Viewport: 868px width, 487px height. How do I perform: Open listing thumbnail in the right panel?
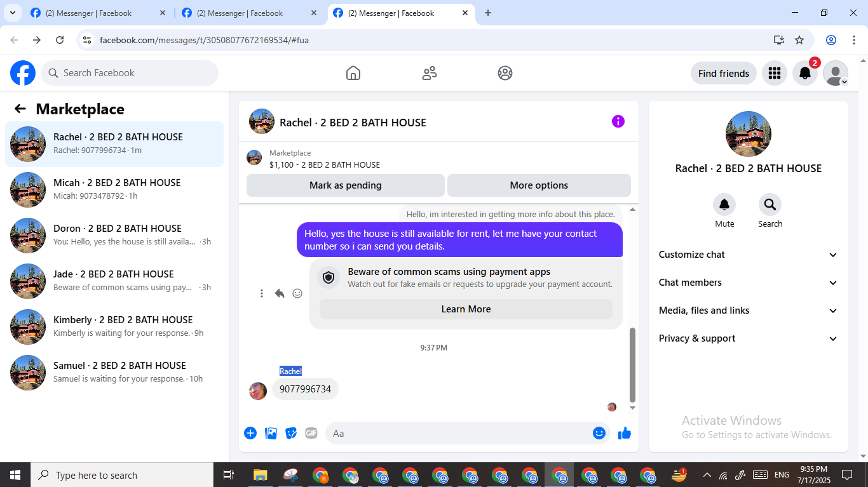pyautogui.click(x=749, y=134)
